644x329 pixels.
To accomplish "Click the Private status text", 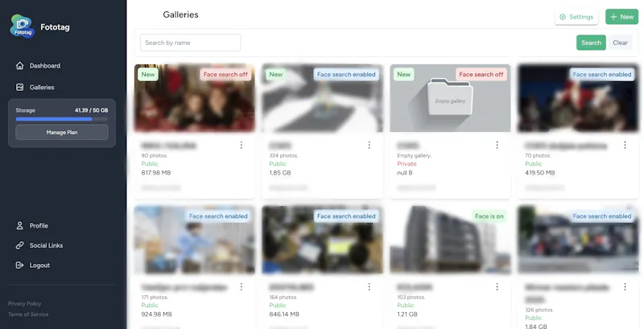I will [407, 163].
